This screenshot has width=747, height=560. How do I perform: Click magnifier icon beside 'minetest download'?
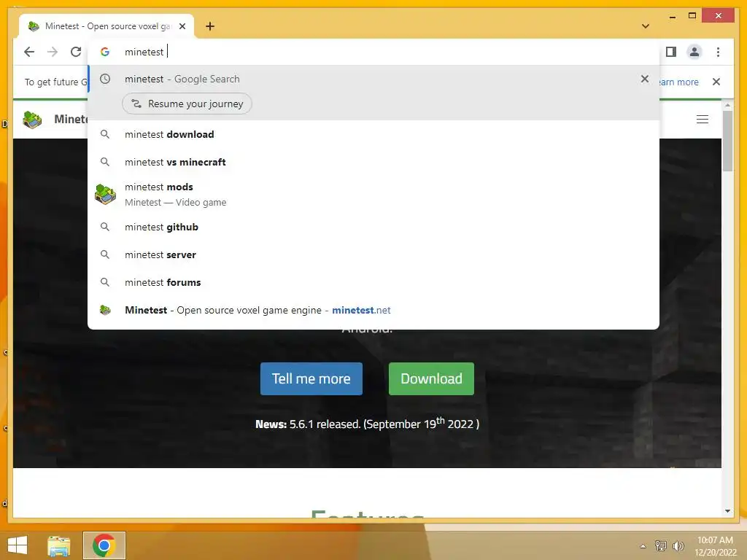click(105, 134)
